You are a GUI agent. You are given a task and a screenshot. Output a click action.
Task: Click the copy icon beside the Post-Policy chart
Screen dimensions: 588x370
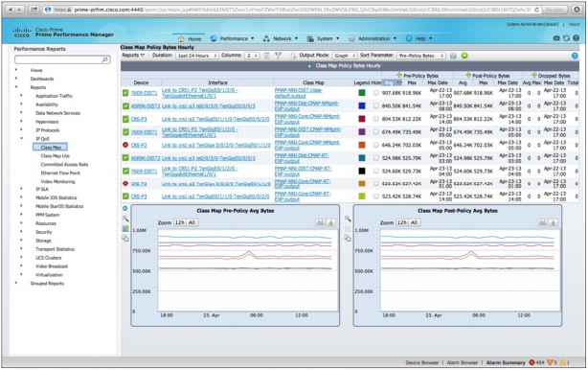[x=348, y=239]
